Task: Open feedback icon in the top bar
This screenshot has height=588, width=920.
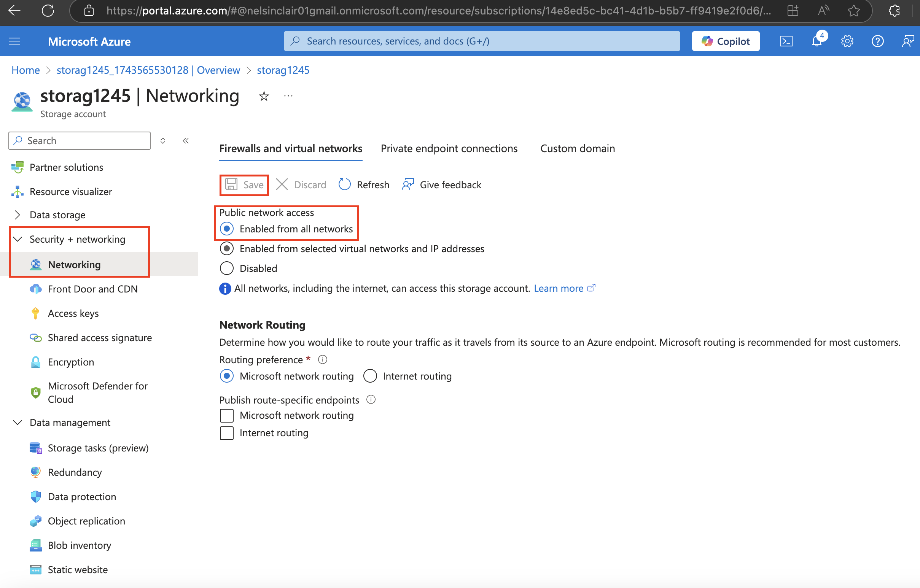Action: [x=908, y=41]
